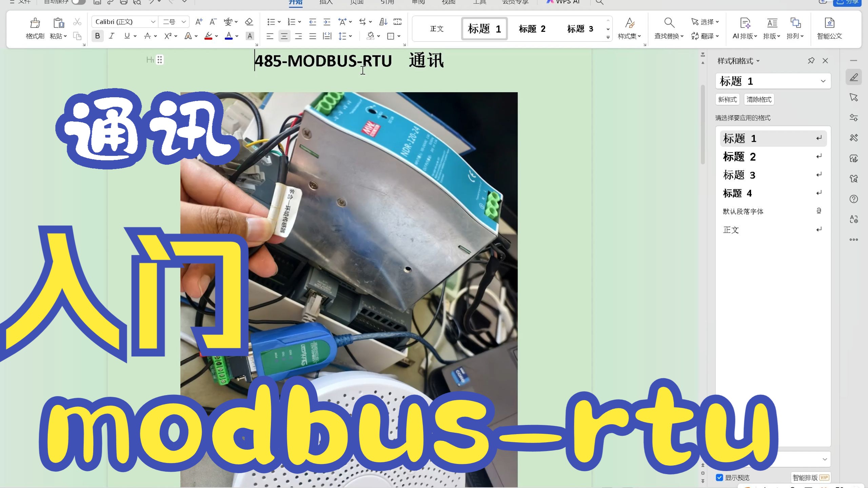Expand the styles gallery list

tap(608, 37)
